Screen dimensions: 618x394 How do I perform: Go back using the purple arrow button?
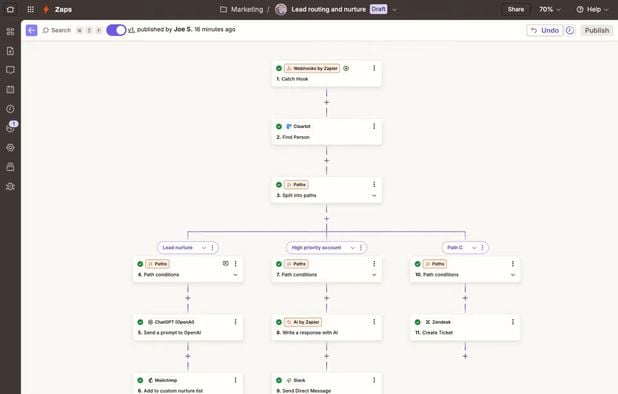[32, 30]
